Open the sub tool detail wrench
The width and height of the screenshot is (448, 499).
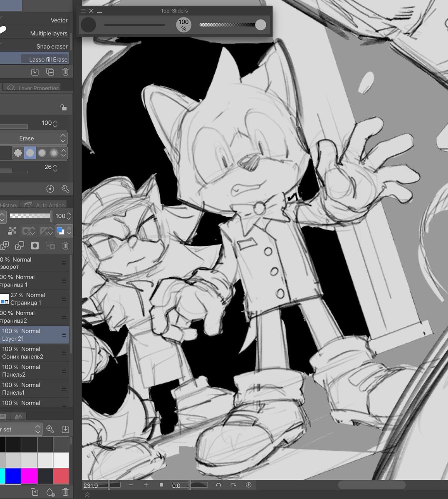65,189
